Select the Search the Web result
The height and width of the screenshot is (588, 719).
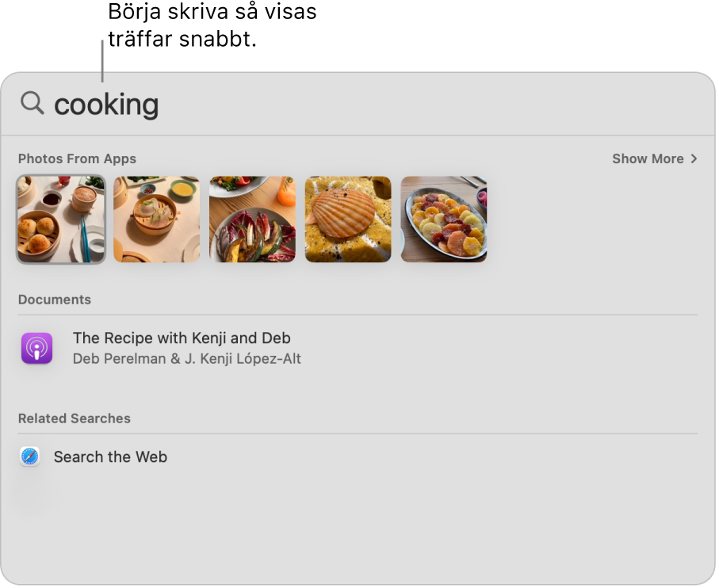pos(110,456)
